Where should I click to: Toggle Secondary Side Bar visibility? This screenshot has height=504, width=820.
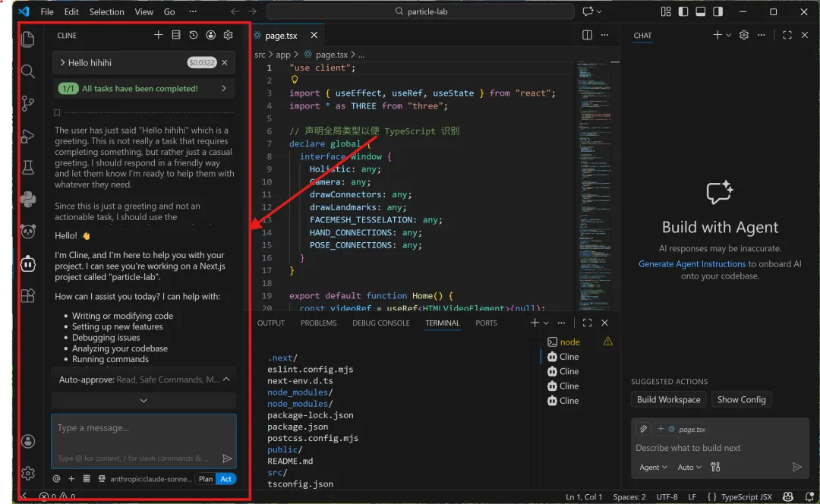tap(717, 11)
